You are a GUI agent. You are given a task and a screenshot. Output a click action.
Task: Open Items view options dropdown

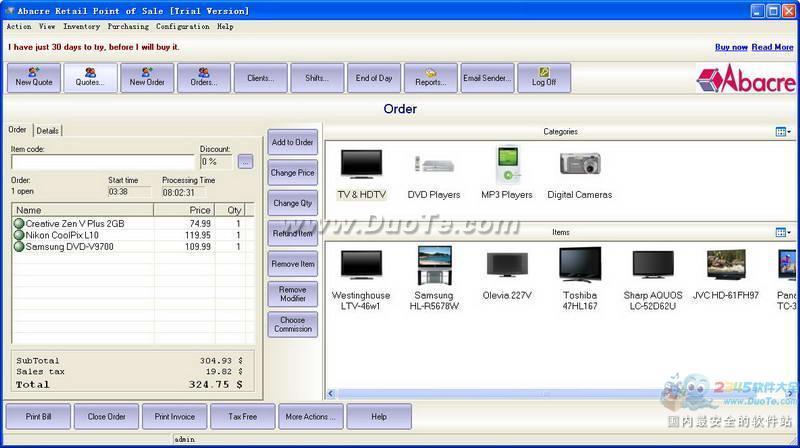click(783, 232)
